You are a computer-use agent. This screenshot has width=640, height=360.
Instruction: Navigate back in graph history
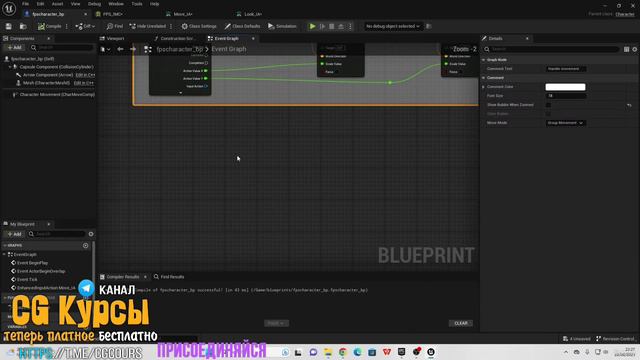coord(120,49)
